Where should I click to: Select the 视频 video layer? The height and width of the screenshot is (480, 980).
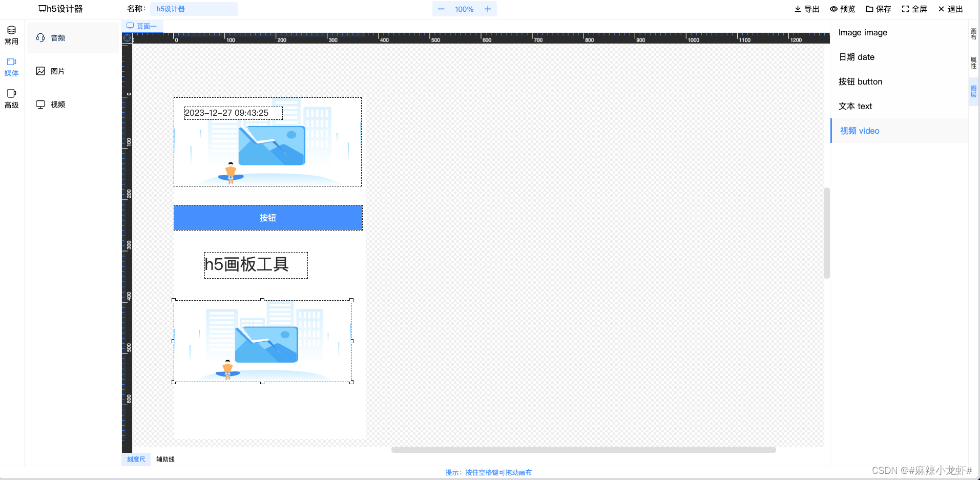pyautogui.click(x=899, y=131)
